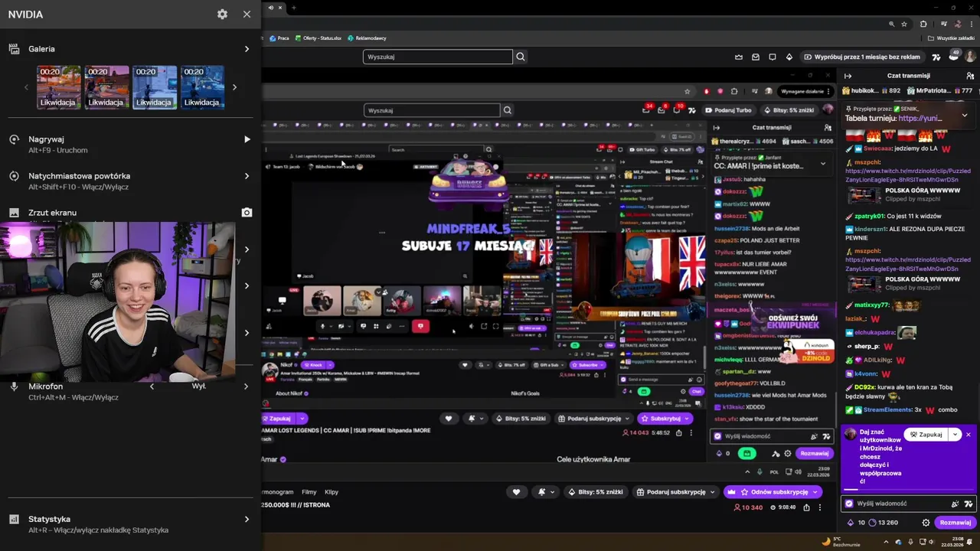Image resolution: width=980 pixels, height=551 pixels.
Task: Switch the Mikrofon value with the left arrow
Action: (152, 386)
